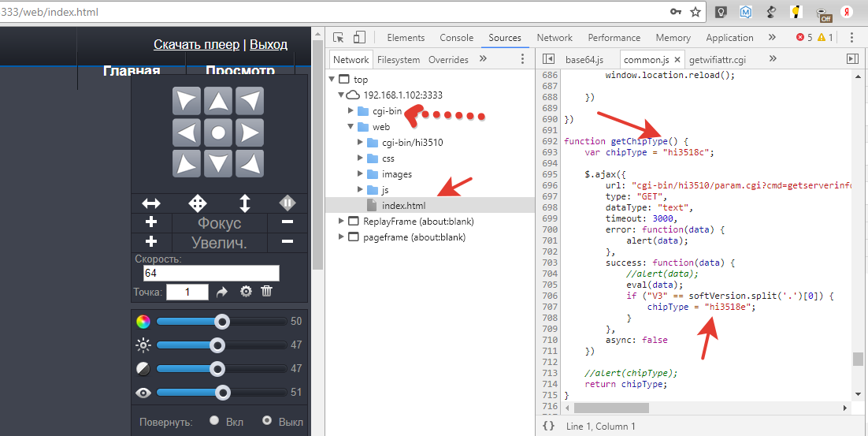Click the Выход logout link

(268, 45)
